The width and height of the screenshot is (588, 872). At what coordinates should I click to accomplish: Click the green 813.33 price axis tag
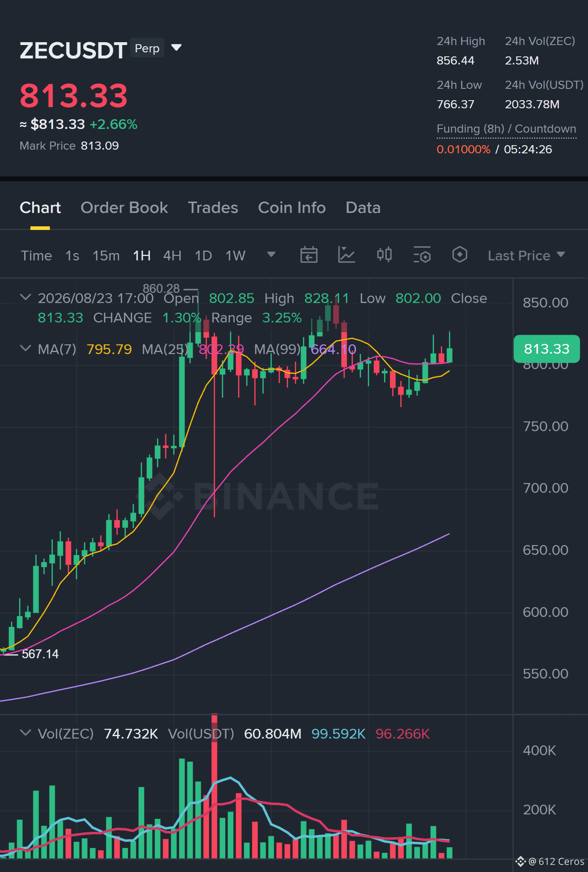pyautogui.click(x=547, y=349)
